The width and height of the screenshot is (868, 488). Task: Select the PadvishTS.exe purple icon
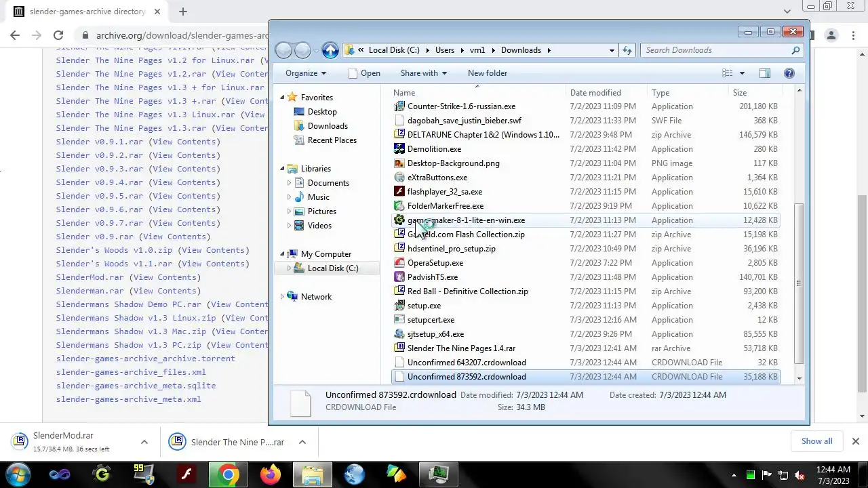coord(399,277)
